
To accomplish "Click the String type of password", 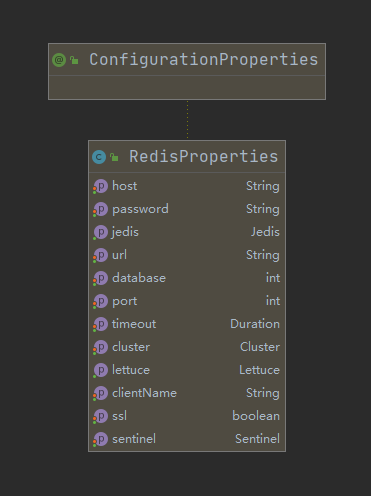I will [263, 209].
